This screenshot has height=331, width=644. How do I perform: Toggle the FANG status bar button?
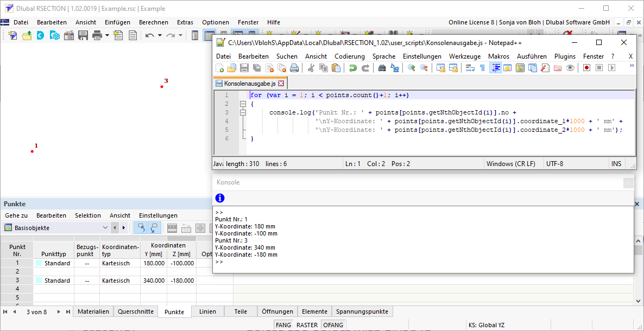[x=283, y=325]
